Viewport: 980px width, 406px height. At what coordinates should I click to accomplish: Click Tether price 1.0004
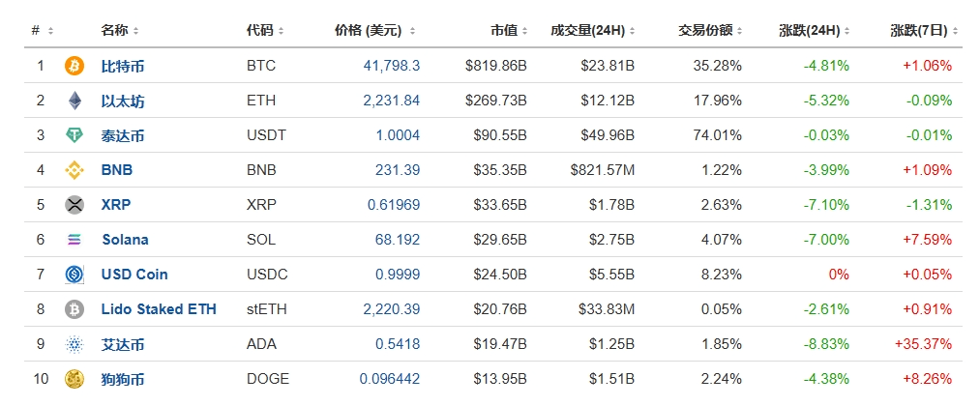pyautogui.click(x=399, y=135)
